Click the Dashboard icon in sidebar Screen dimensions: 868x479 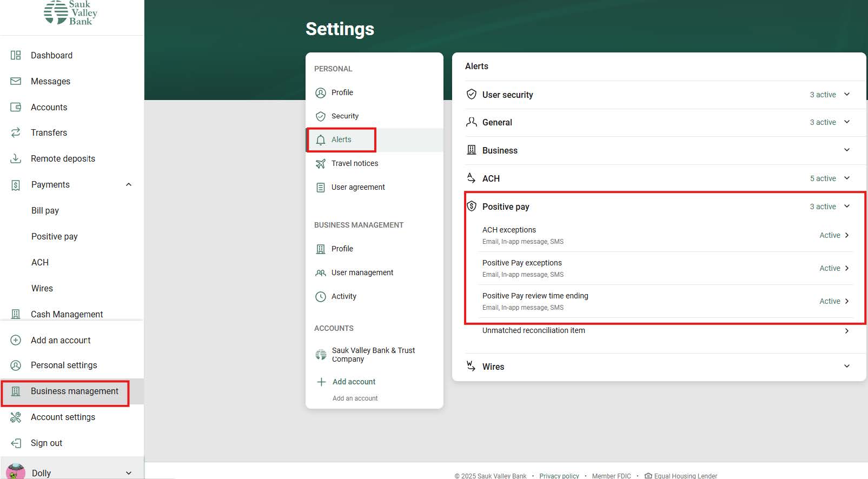click(16, 55)
